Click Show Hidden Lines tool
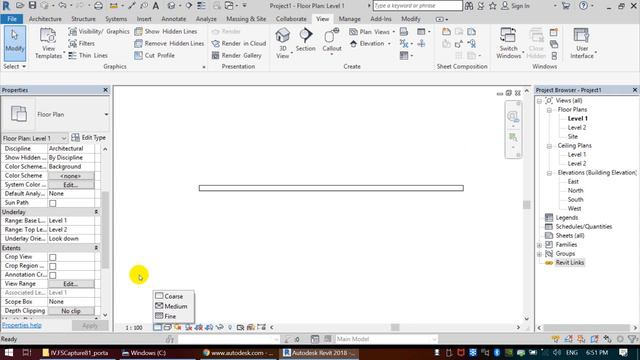Screen dimensions: 640x360 pyautogui.click(x=166, y=31)
